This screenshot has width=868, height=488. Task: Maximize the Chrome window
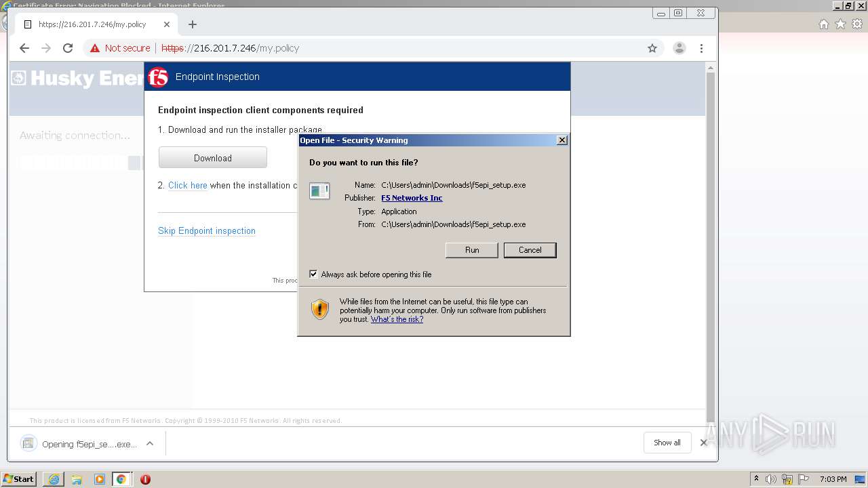pos(678,13)
